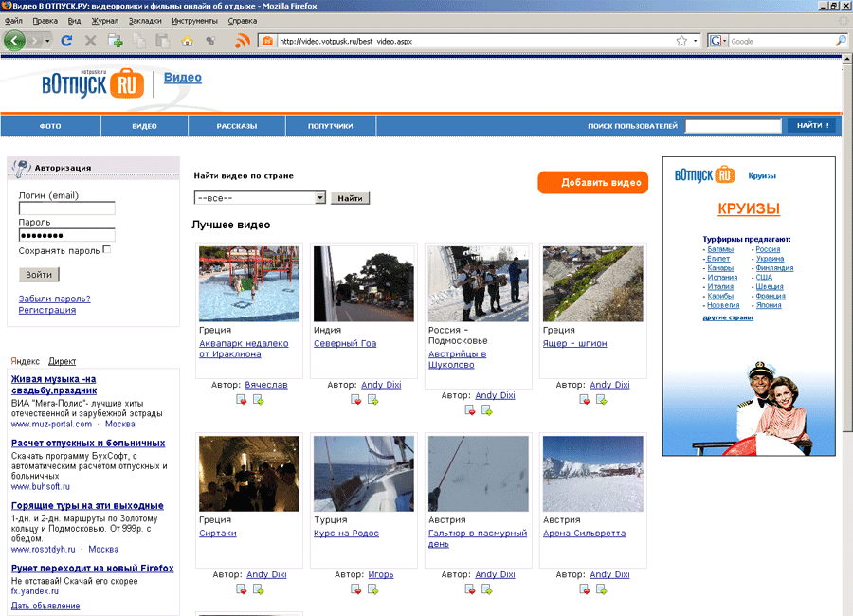
Task: Expand the --все-- country dropdown
Action: point(260,198)
